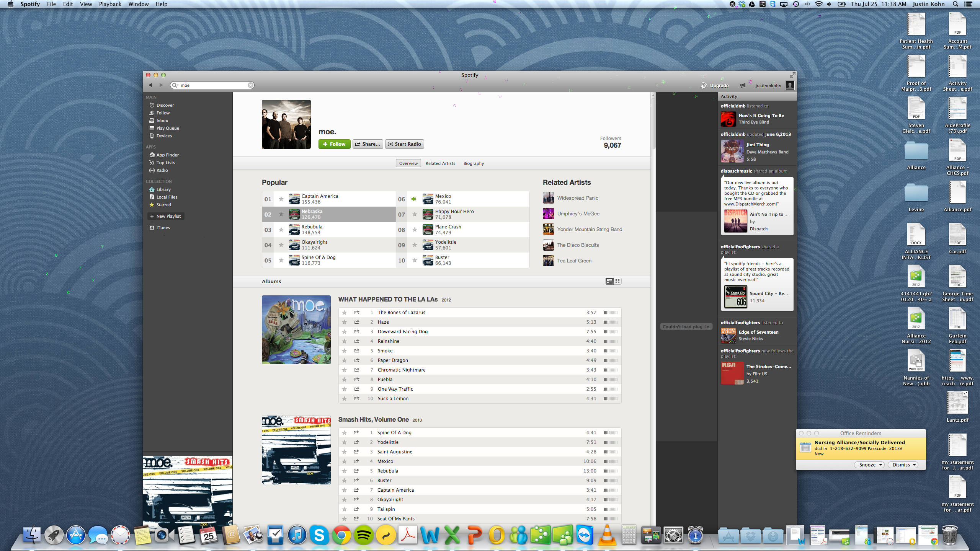This screenshot has height=551, width=980.
Task: Clear the moe search field
Action: 250,85
